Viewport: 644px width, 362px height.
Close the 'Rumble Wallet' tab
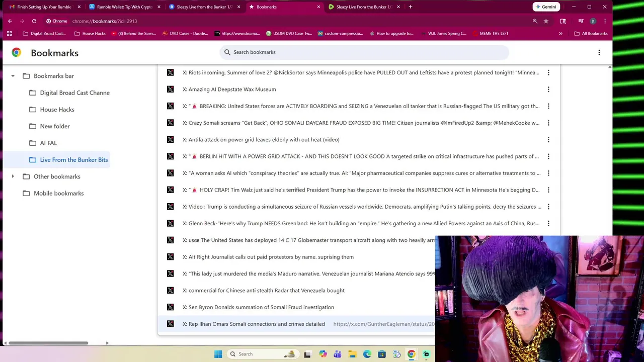[159, 7]
